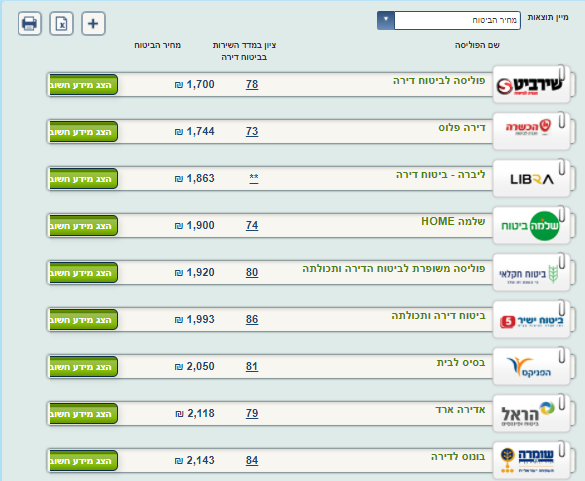This screenshot has width=585, height=481.
Task: Show important info for the 2,143 policy
Action: (84, 461)
